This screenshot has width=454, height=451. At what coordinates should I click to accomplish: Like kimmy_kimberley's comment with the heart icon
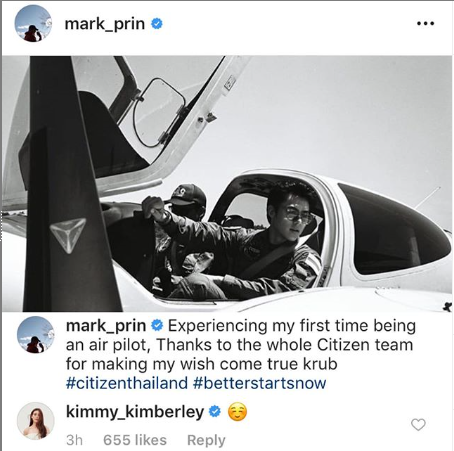tap(418, 425)
